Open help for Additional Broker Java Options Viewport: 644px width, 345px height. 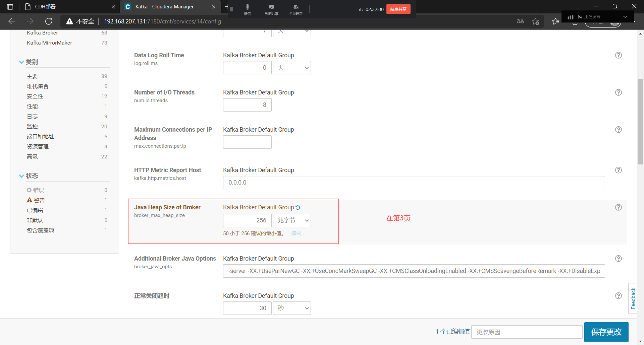619,259
